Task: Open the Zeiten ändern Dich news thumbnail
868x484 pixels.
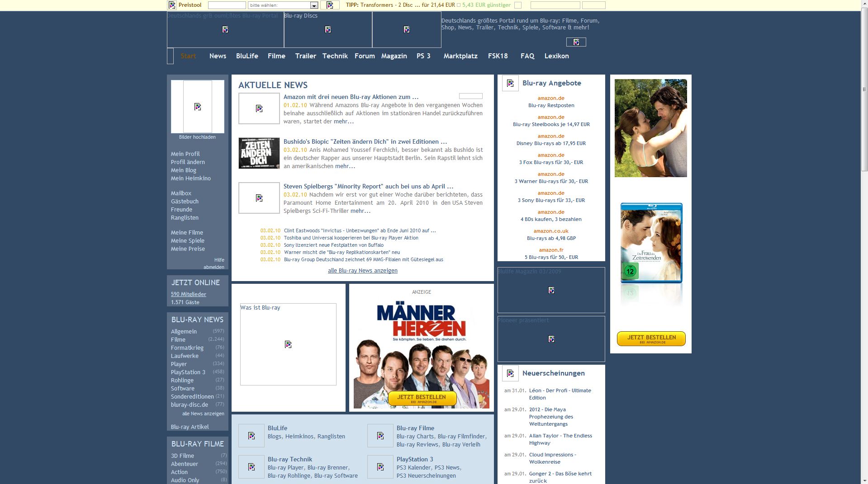Action: [x=259, y=153]
